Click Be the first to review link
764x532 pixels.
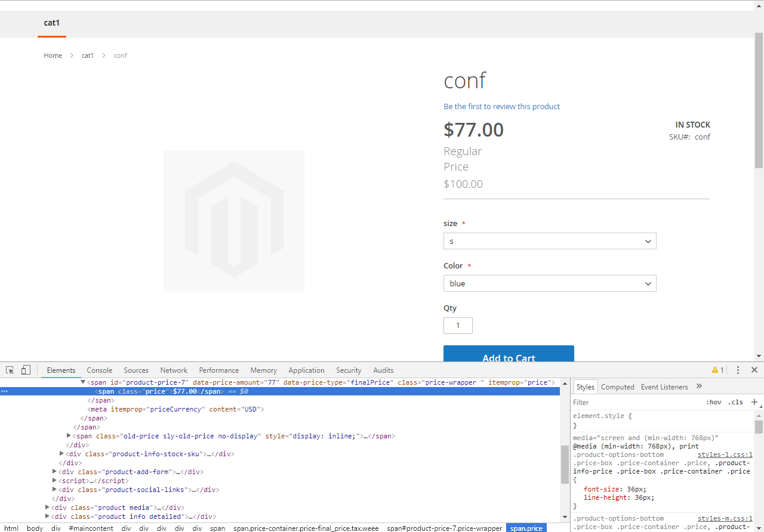point(502,107)
